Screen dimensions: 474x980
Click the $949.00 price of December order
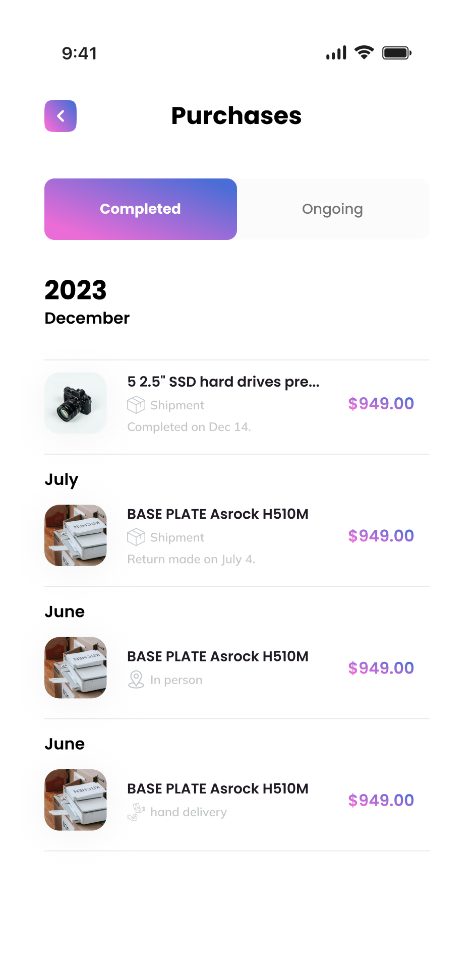pyautogui.click(x=381, y=404)
